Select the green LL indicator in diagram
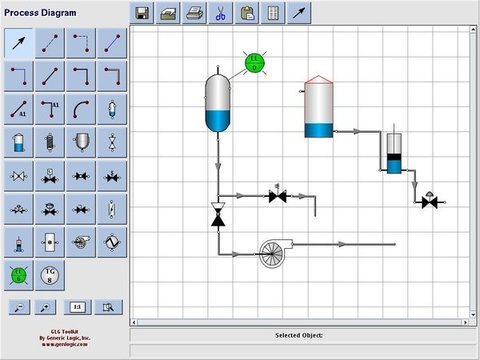480x360 pixels. (255, 63)
